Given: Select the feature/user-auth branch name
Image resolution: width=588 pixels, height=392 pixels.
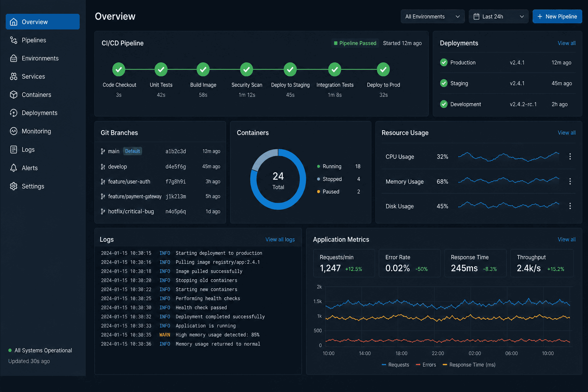Looking at the screenshot, I should (129, 181).
